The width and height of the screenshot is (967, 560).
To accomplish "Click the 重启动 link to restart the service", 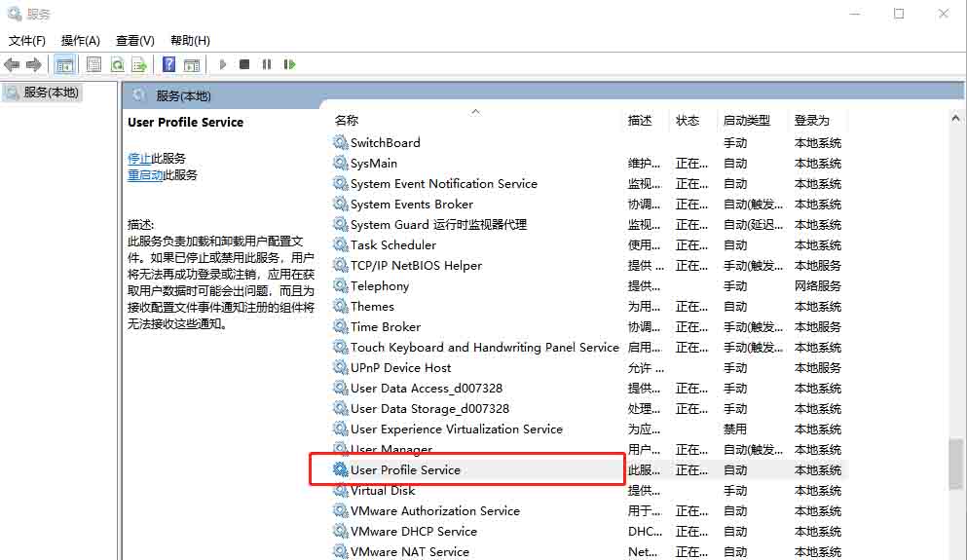I will [x=145, y=175].
